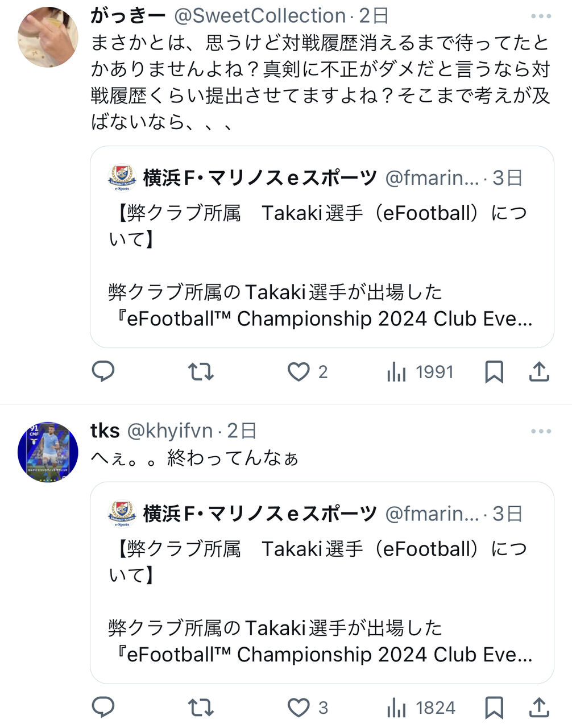
Task: Open tks's profile avatar
Action: (48, 452)
